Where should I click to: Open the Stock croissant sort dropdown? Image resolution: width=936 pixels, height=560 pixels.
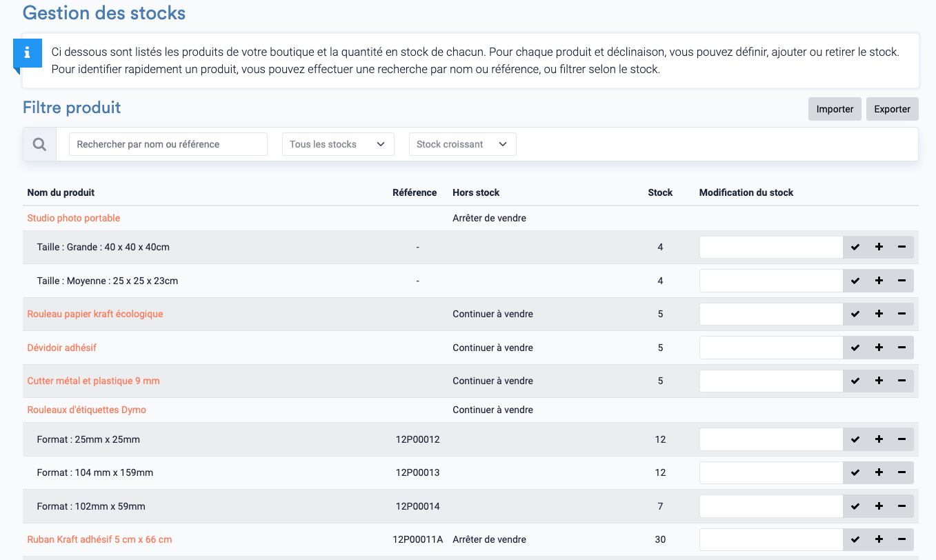point(462,144)
